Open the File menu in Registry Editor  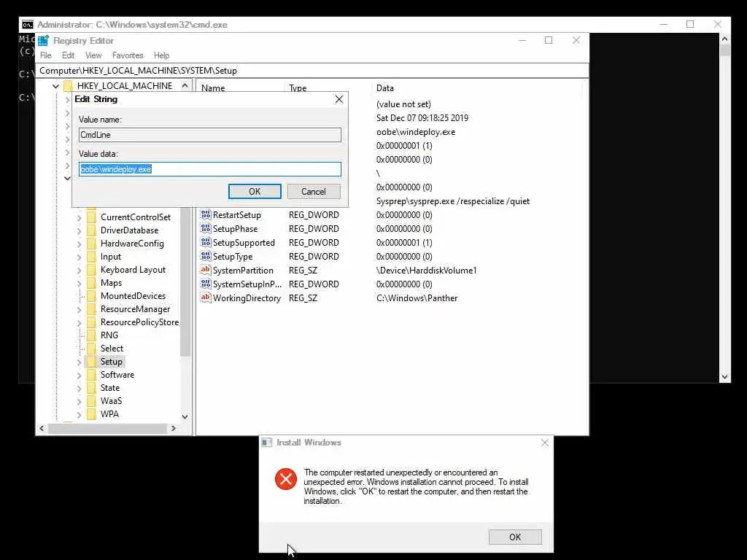coord(46,55)
